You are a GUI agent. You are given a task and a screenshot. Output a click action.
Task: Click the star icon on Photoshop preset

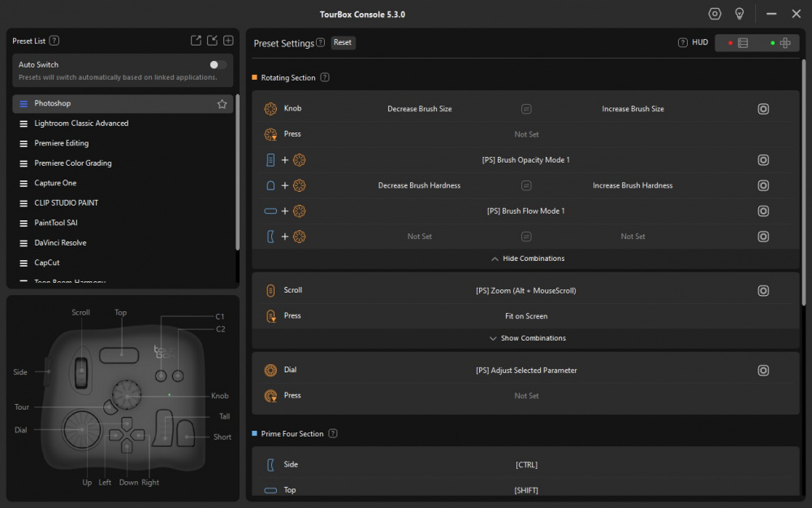222,104
